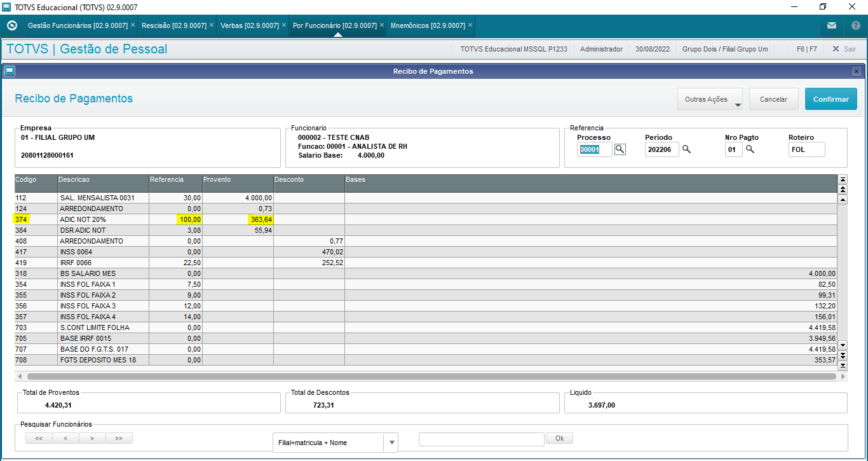868x461 pixels.
Task: Switch to the Verbas tab
Action: (x=250, y=25)
